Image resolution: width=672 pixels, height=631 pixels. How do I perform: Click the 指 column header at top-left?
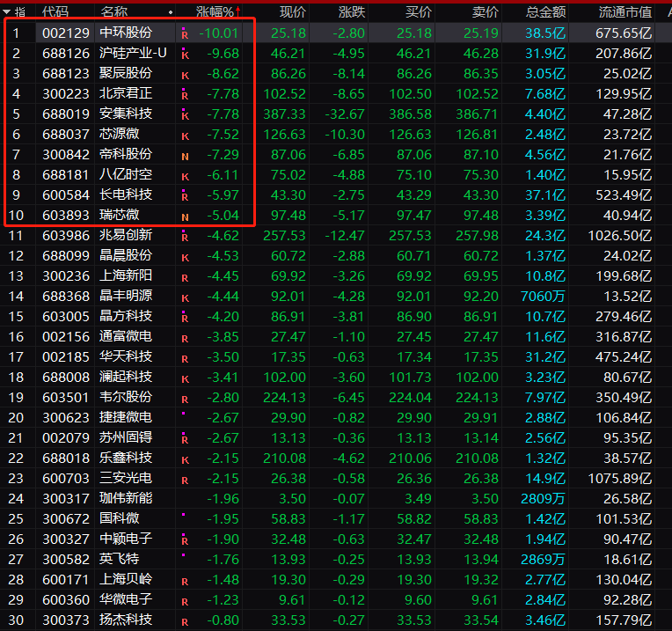click(20, 12)
